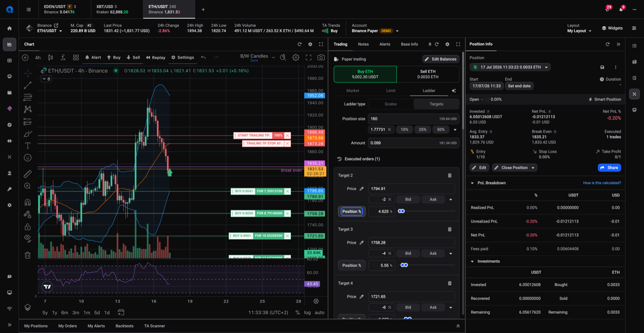The height and width of the screenshot is (333, 644).
Task: Open the emoji sticker tool
Action: (28, 158)
